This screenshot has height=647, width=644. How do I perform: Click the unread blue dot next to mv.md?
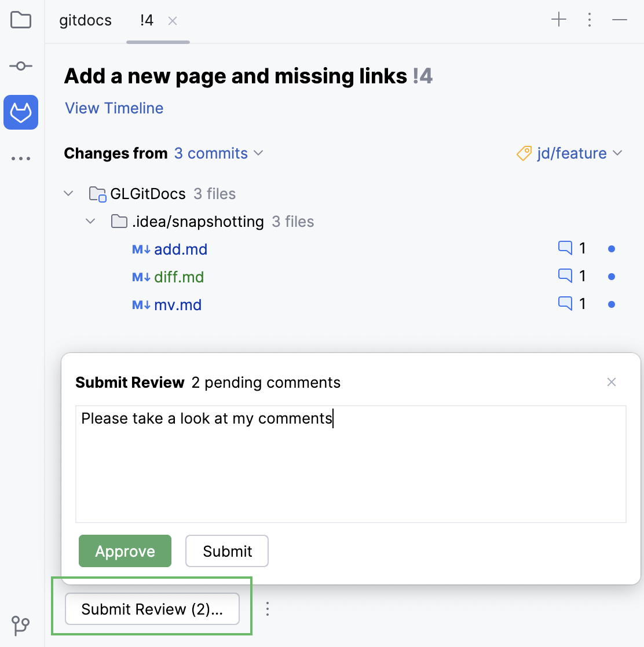(612, 303)
